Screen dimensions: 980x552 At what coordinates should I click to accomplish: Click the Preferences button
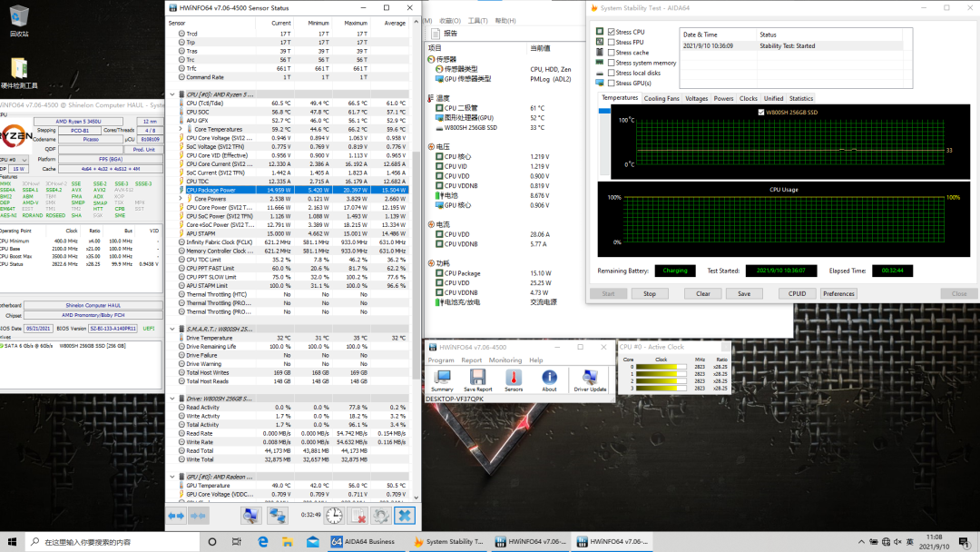coord(838,293)
